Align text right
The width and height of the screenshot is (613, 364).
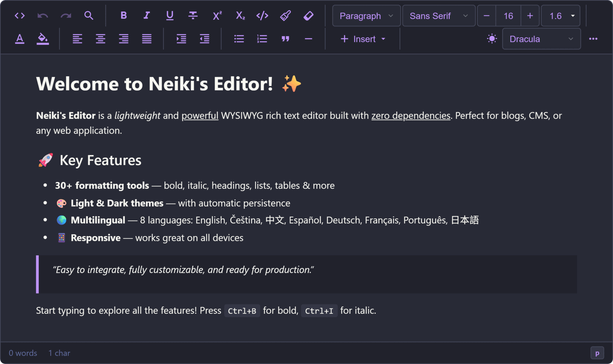(123, 39)
